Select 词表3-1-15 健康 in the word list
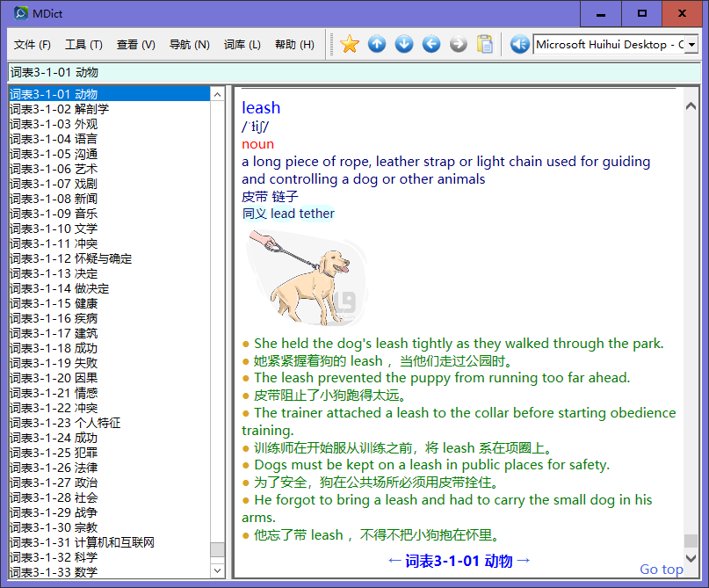The height and width of the screenshot is (588, 709). pyautogui.click(x=54, y=303)
